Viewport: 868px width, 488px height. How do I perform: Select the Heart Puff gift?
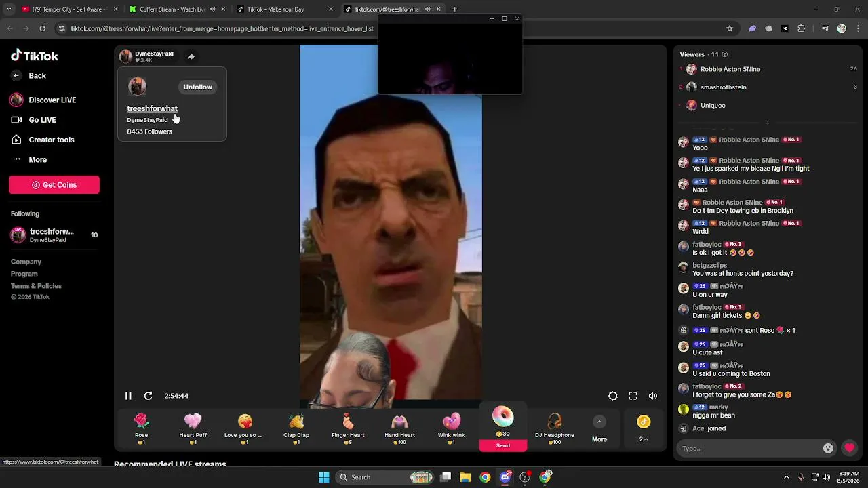193,429
